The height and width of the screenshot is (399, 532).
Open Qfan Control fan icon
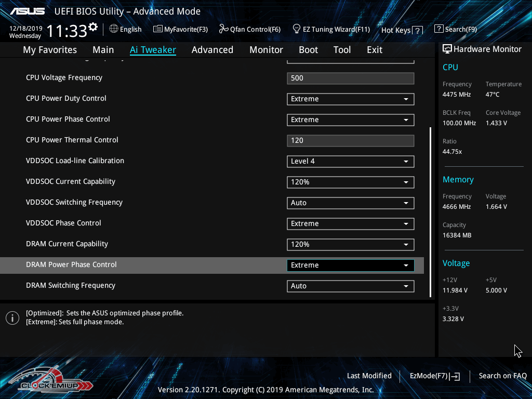click(x=224, y=29)
